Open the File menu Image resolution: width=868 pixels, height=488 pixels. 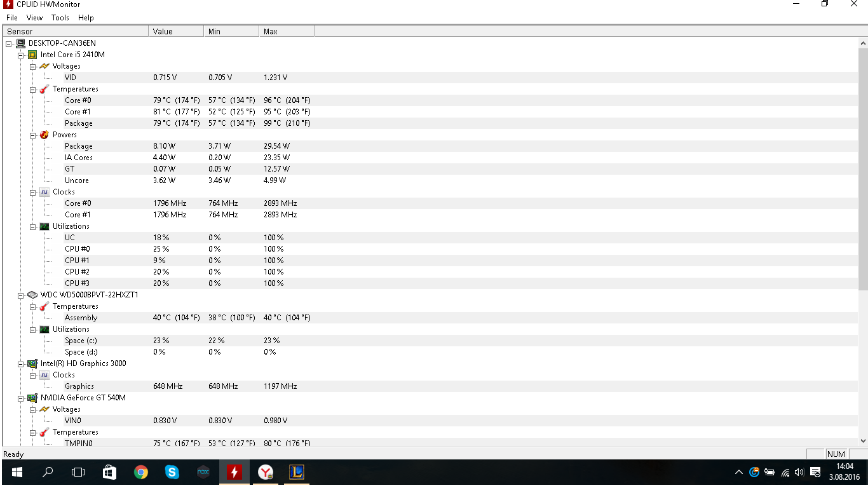12,18
